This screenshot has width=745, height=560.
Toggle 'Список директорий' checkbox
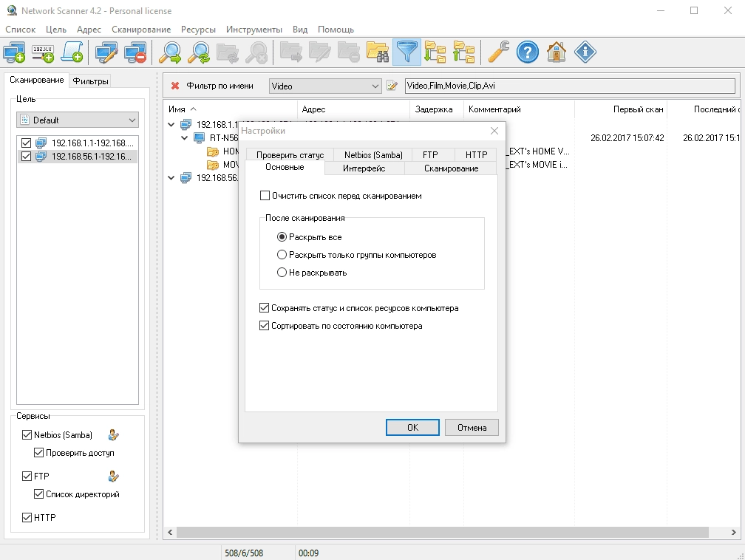[x=39, y=494]
